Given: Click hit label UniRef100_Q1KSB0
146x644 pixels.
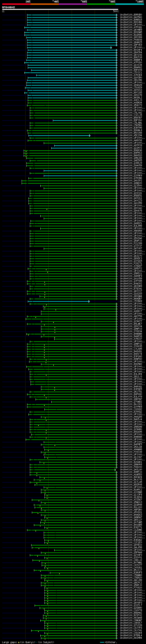Looking at the screenshot, I should (x=131, y=78).
